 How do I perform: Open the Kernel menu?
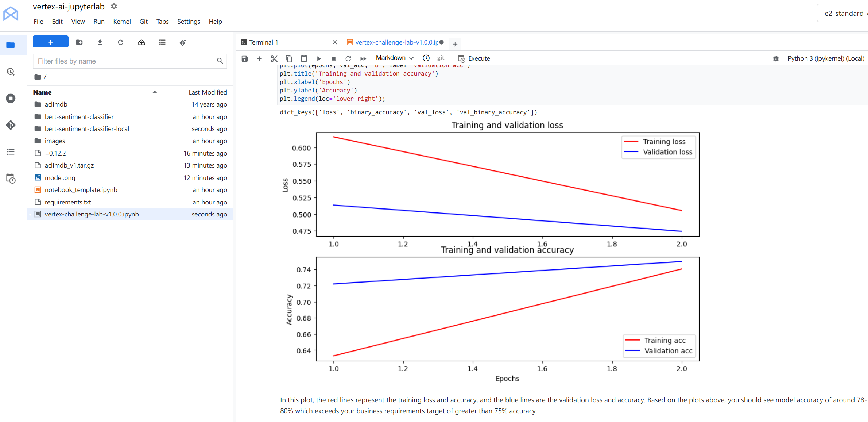click(122, 22)
